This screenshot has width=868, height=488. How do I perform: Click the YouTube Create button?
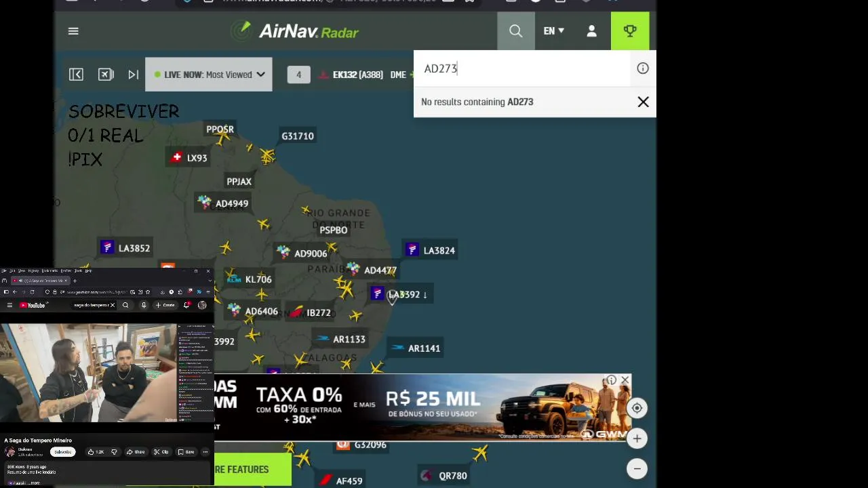tap(165, 306)
